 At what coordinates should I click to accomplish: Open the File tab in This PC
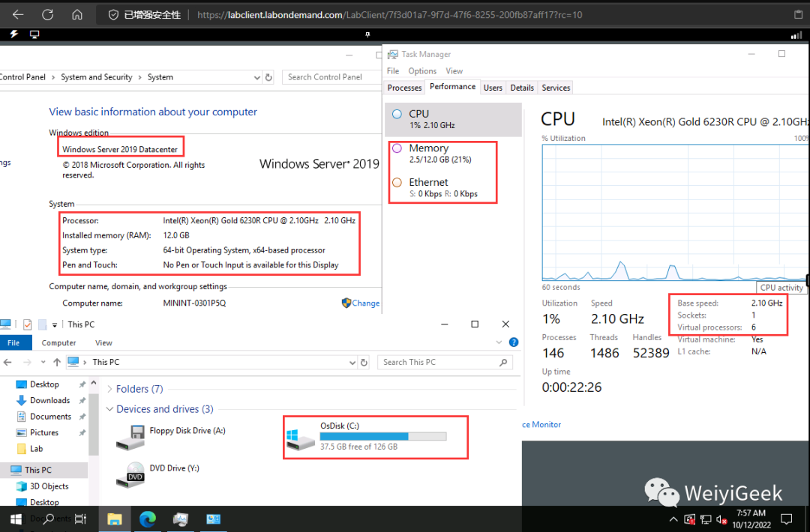pos(14,342)
